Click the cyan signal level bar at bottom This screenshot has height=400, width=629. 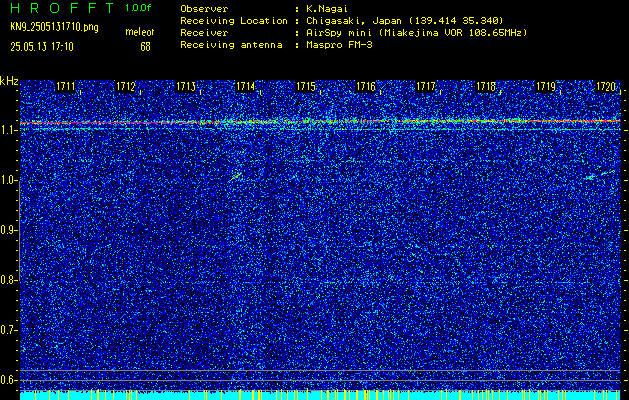(321, 395)
